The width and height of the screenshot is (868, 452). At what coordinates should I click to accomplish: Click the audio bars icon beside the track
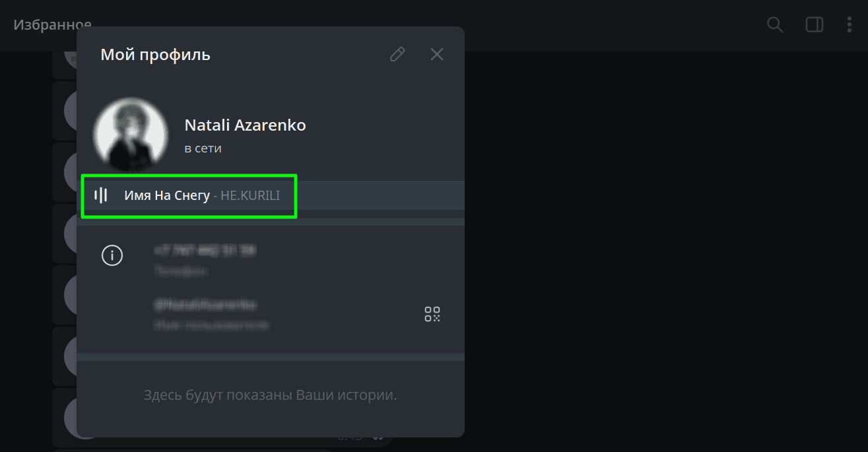101,195
